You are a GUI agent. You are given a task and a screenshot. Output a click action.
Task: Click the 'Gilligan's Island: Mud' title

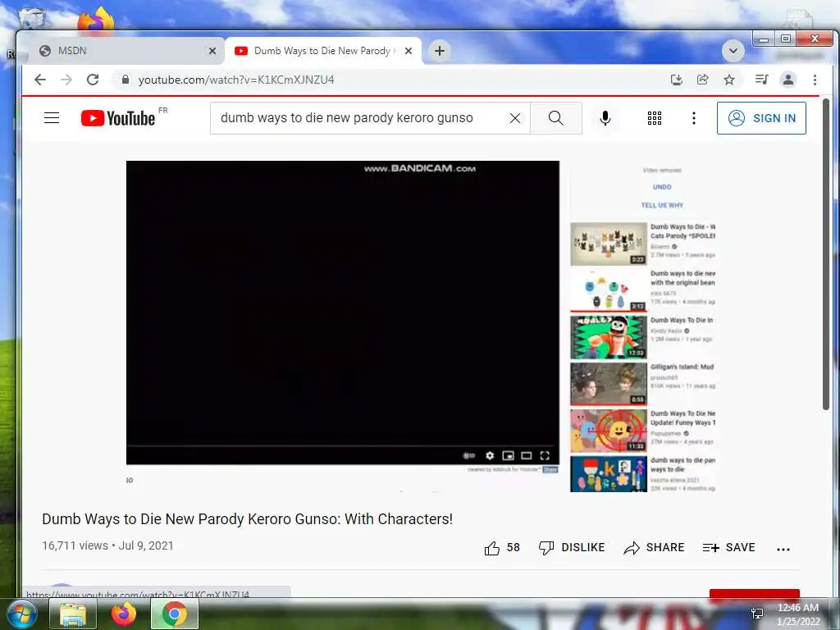pos(682,367)
